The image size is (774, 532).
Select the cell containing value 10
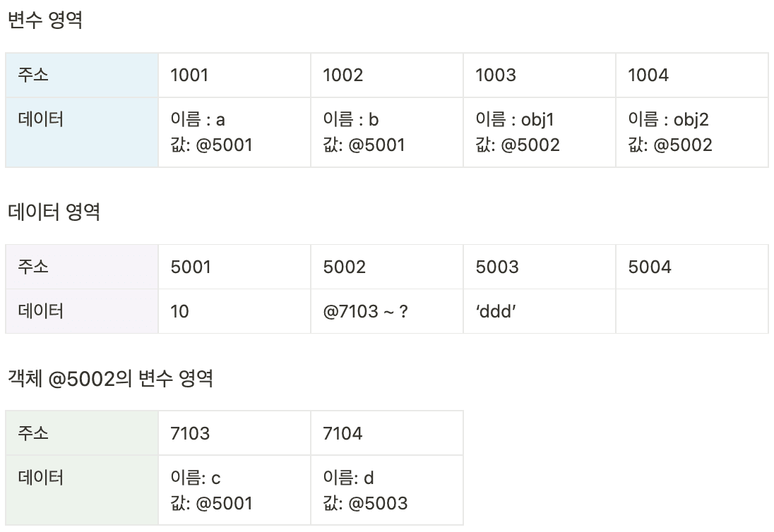(x=234, y=311)
